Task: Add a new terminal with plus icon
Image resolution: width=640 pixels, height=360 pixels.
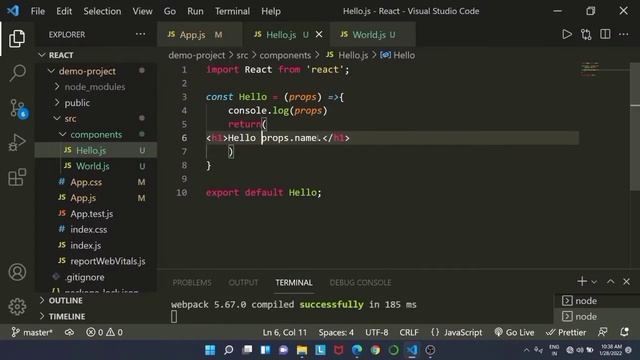Action: pos(582,281)
